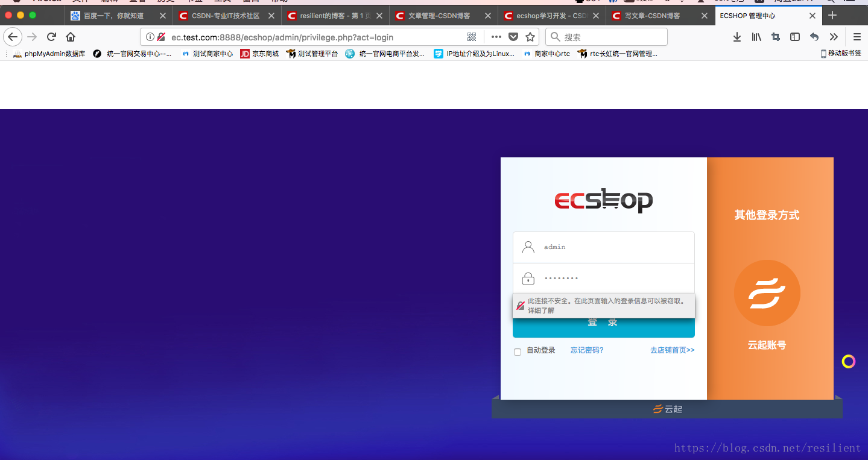Click the 云起 account round orange logo
Viewport: 868px width, 460px height.
767,293
